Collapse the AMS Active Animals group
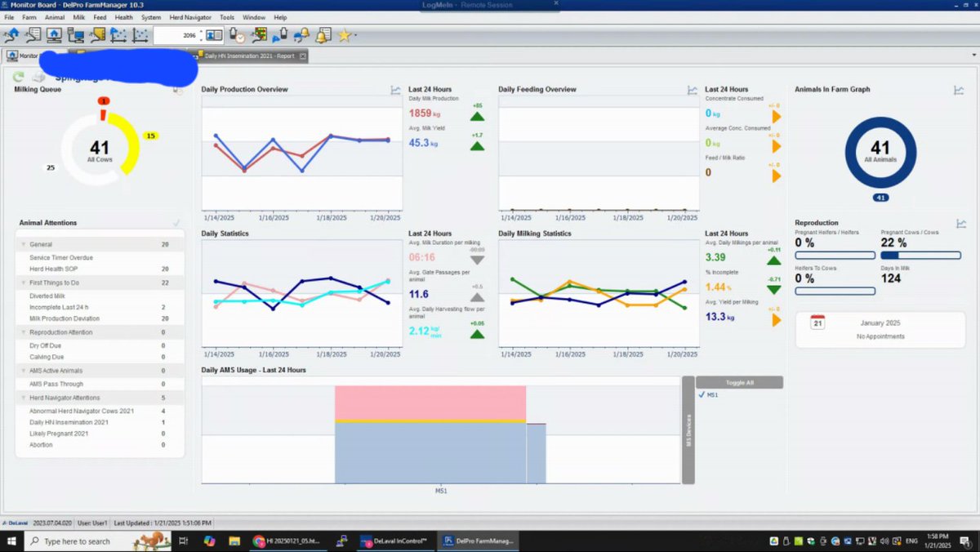980x552 pixels. click(x=24, y=371)
